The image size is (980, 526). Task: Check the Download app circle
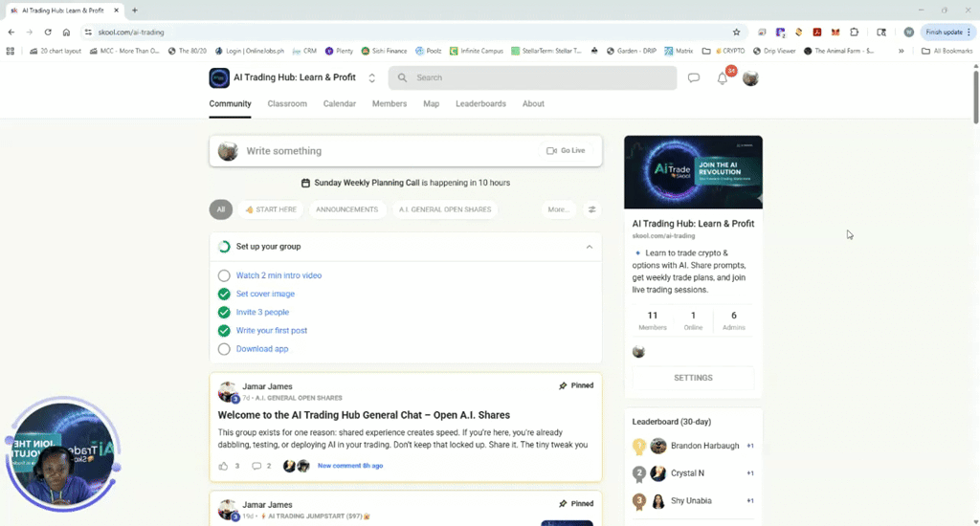click(x=224, y=349)
